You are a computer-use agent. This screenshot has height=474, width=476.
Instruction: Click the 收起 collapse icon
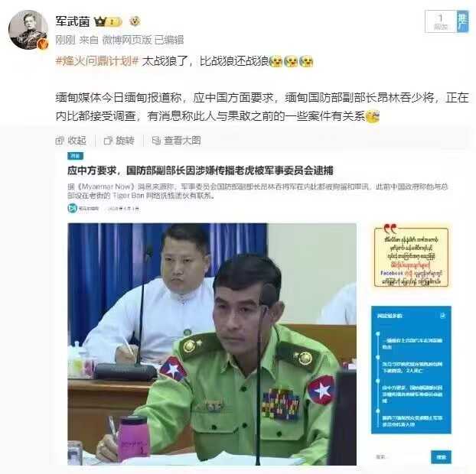[x=60, y=141]
